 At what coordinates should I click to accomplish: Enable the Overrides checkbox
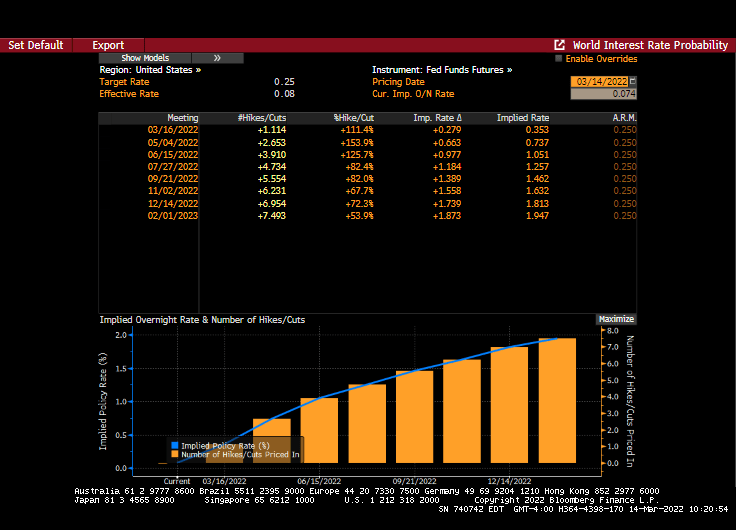tap(559, 58)
